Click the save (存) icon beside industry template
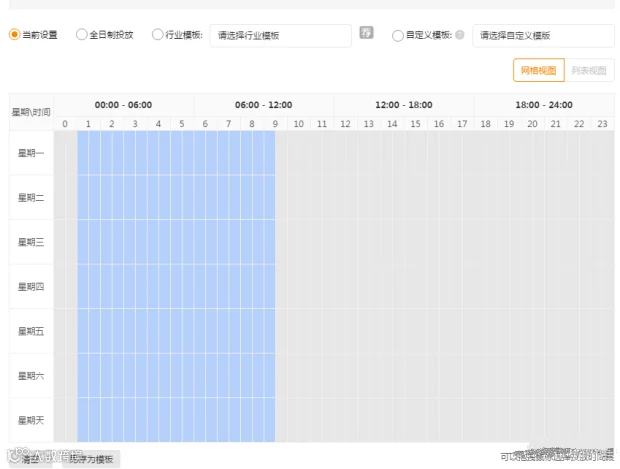Image resolution: width=620 pixels, height=469 pixels. 366,32
